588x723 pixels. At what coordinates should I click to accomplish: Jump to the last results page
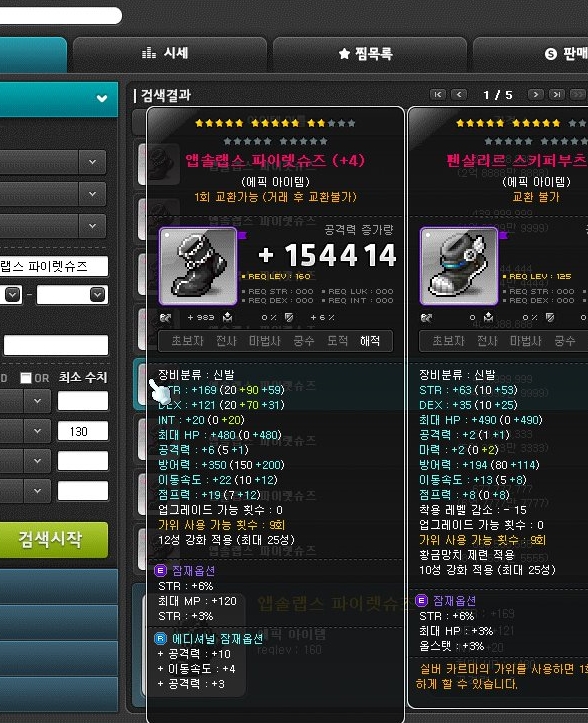point(557,95)
